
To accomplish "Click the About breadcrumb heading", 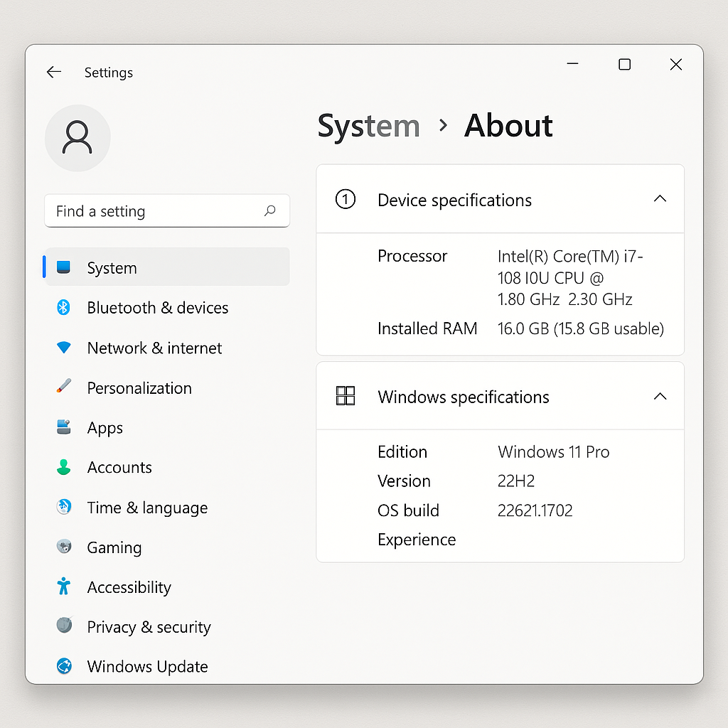I will 508,125.
